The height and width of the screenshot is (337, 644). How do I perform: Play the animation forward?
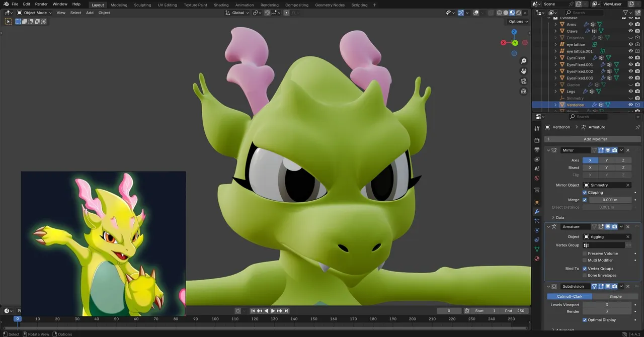tap(273, 311)
